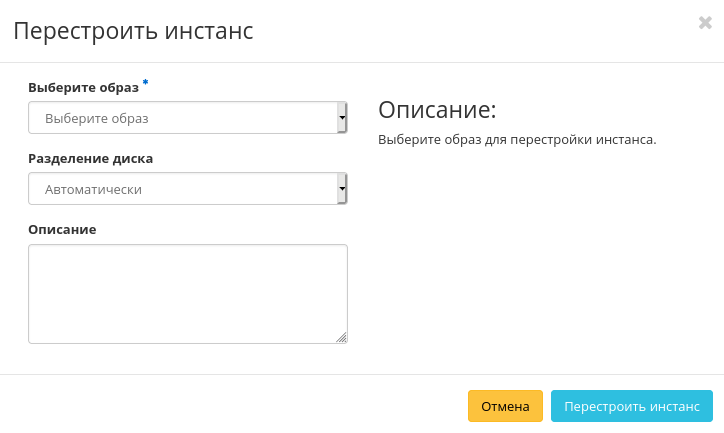Click the help text 'Выберите образ для перестройки инстанса.'
The width and height of the screenshot is (724, 433).
coord(516,139)
